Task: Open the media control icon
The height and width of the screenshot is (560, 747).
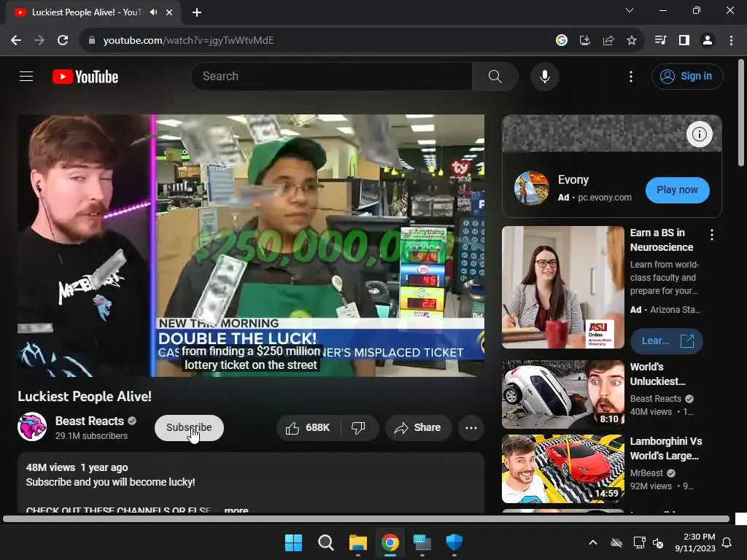Action: (660, 41)
